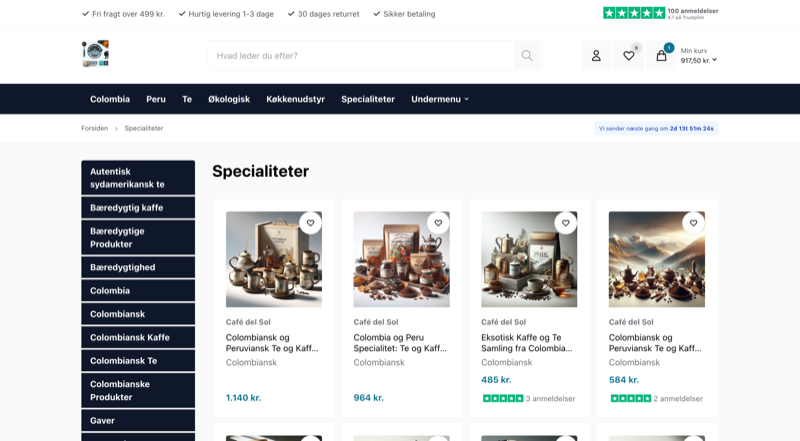Click the Hurtig levering 1-3 dage text
Image resolution: width=800 pixels, height=441 pixels.
point(231,14)
